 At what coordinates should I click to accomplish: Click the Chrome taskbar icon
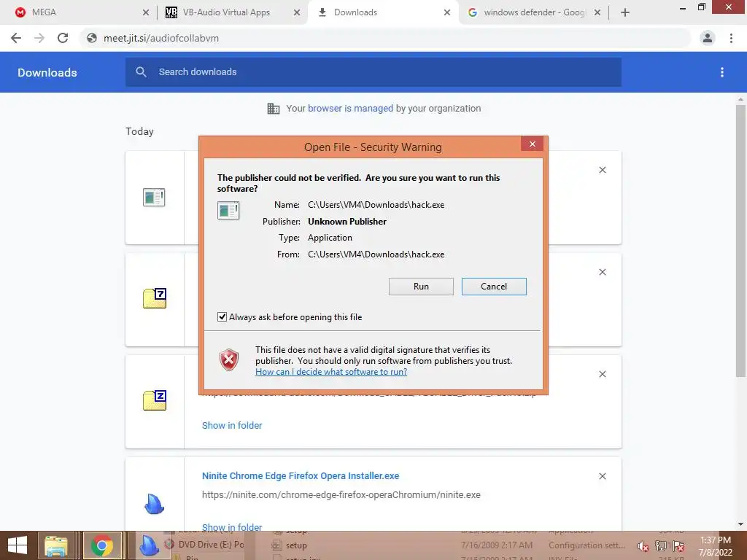(102, 545)
